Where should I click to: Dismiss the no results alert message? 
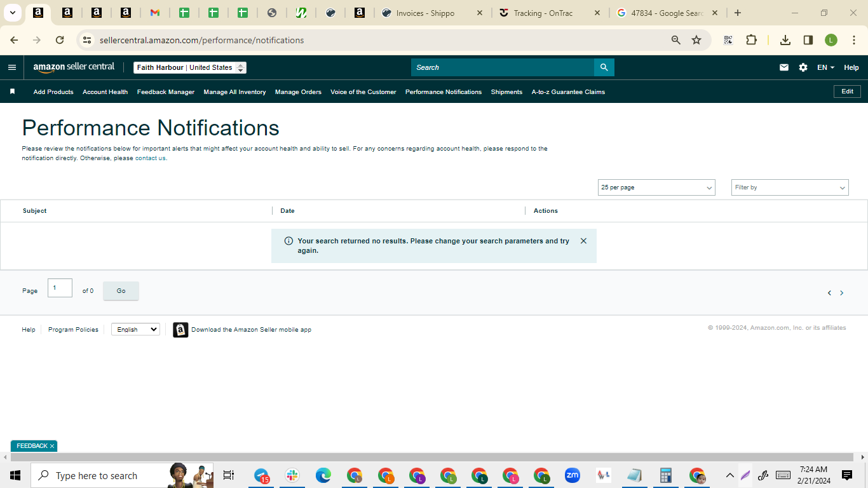(583, 241)
